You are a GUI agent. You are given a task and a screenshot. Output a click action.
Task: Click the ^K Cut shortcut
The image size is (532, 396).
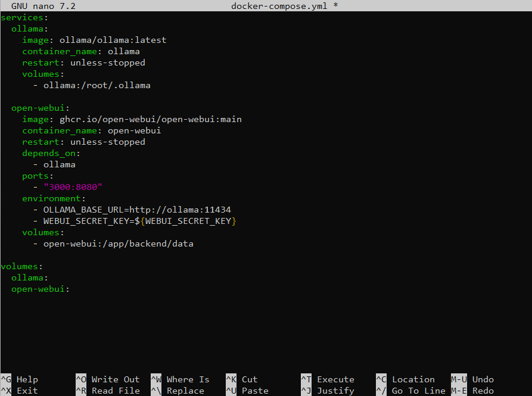pos(241,379)
